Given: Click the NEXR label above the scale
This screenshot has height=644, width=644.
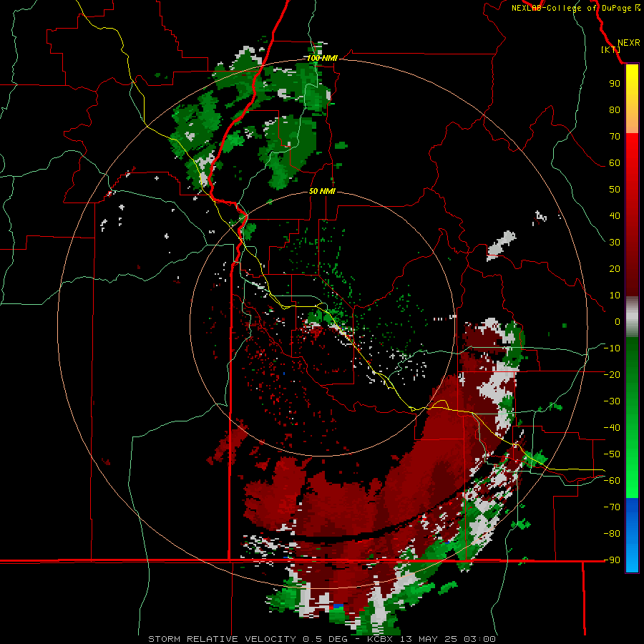Looking at the screenshot, I should coord(628,43).
